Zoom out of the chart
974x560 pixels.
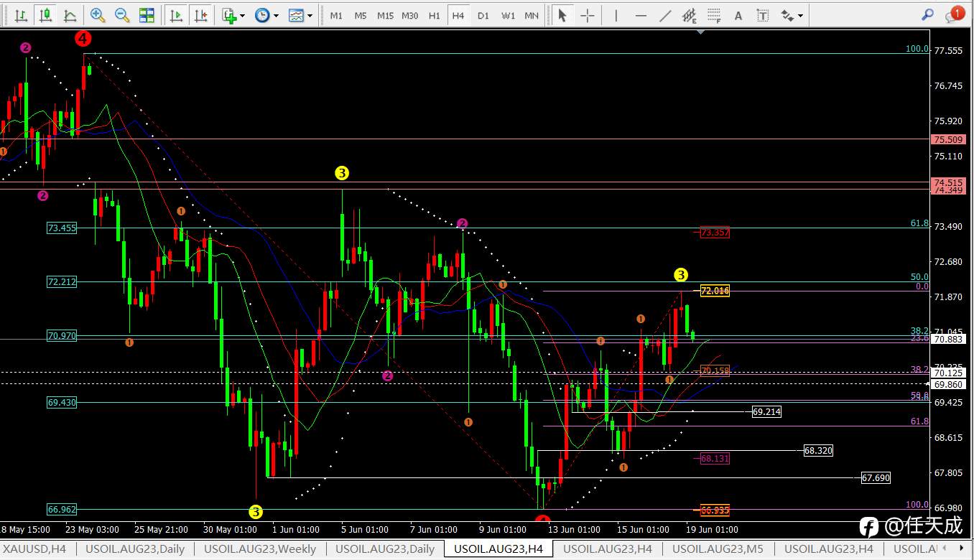pyautogui.click(x=122, y=15)
